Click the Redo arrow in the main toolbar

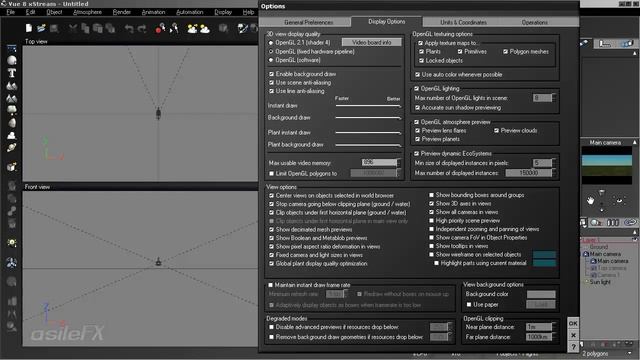(142, 28)
